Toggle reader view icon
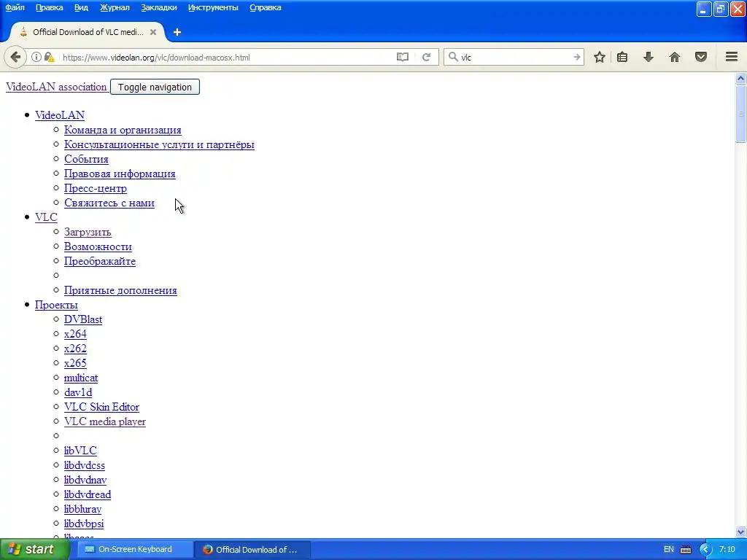This screenshot has width=747, height=560. tap(403, 57)
